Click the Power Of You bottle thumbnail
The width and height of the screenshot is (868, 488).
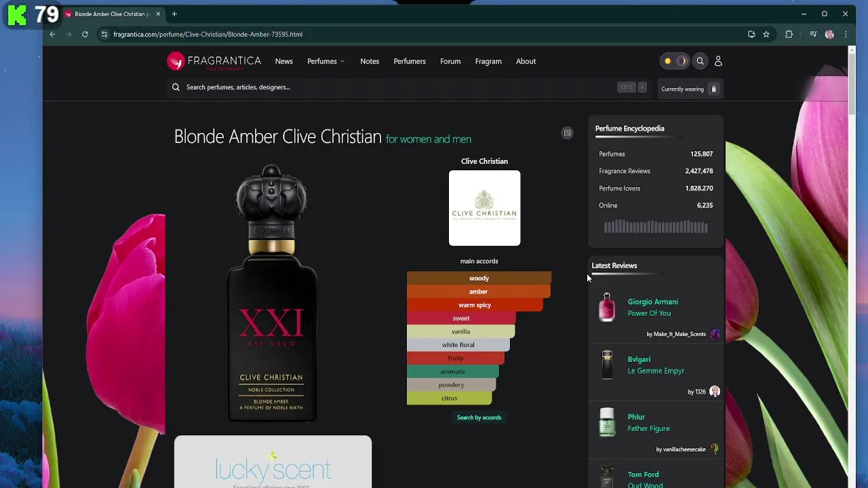tap(607, 307)
